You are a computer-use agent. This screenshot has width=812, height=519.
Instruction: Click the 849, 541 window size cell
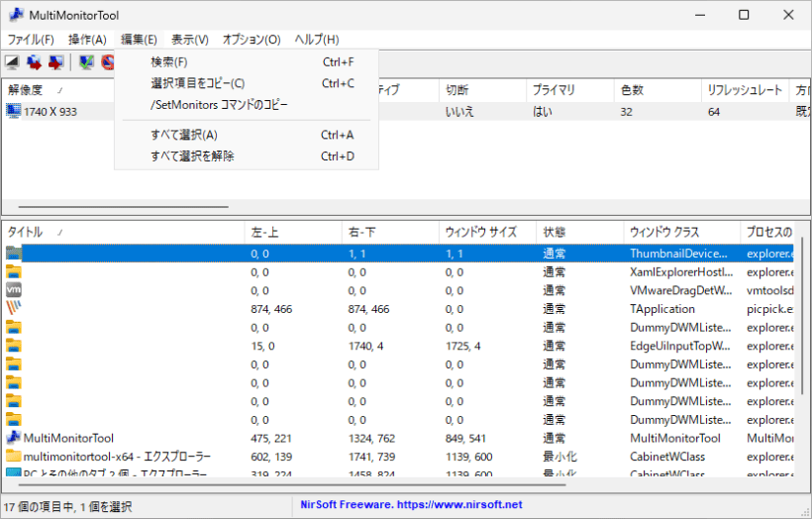pos(465,439)
